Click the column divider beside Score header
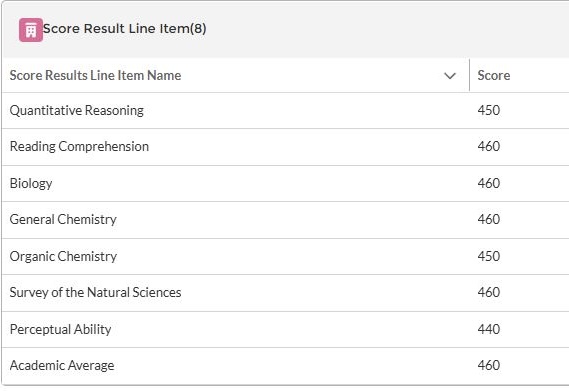 click(469, 75)
